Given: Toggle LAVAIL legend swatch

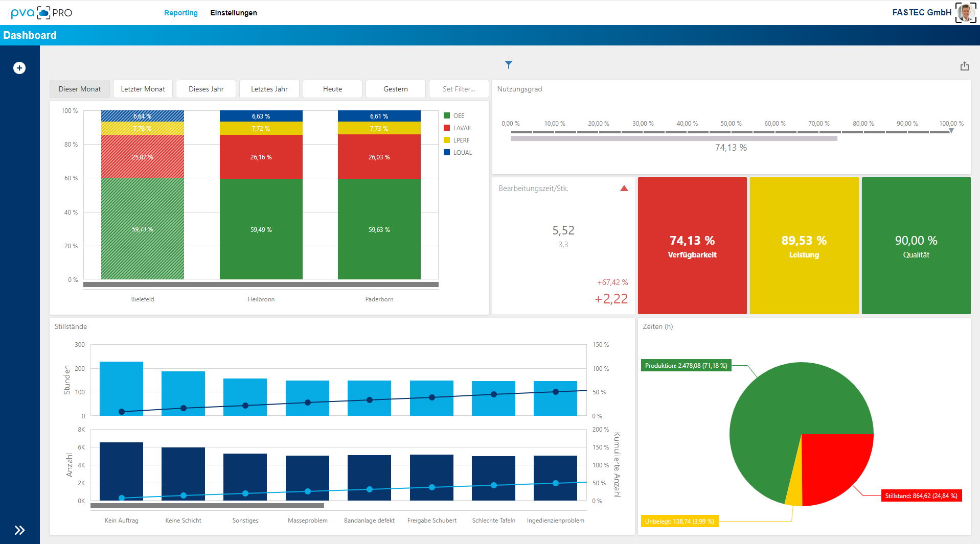Looking at the screenshot, I should (447, 128).
